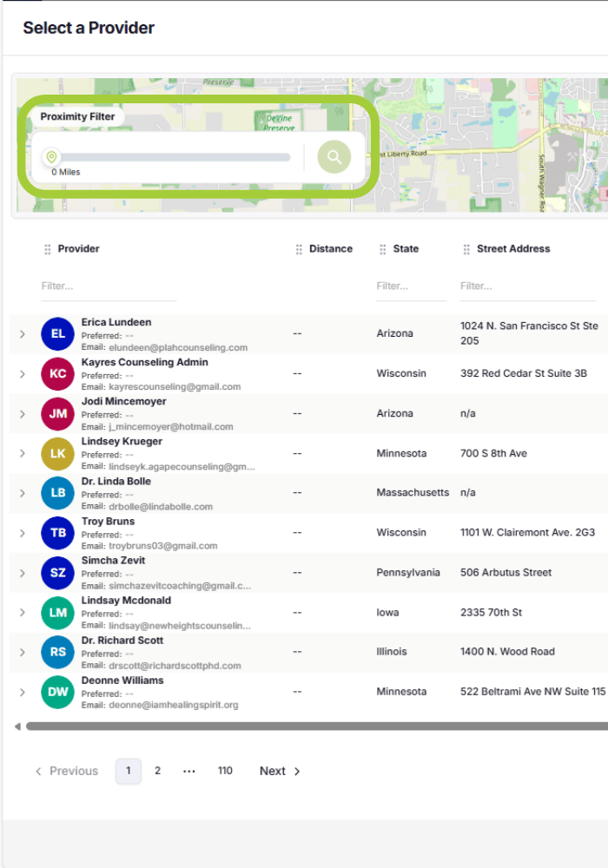Click the drag handle icon beside Distance column
Viewport: 608px width, 868px height.
point(299,249)
